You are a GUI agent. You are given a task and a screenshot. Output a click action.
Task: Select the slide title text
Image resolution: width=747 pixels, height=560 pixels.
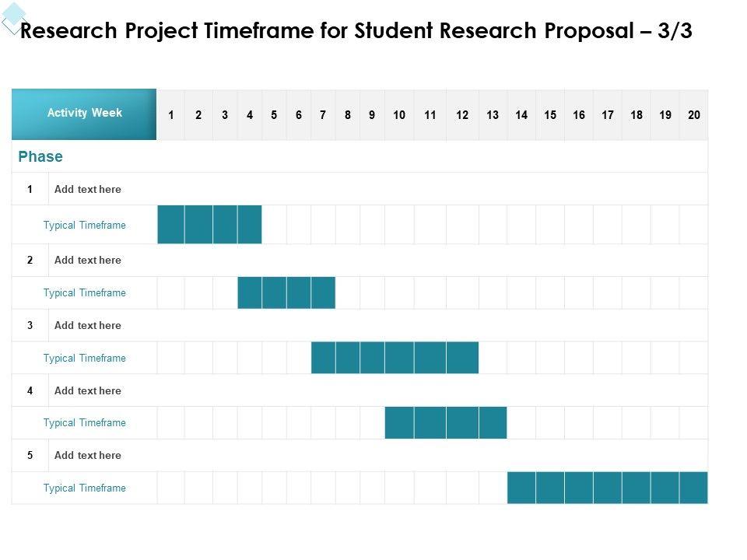356,31
